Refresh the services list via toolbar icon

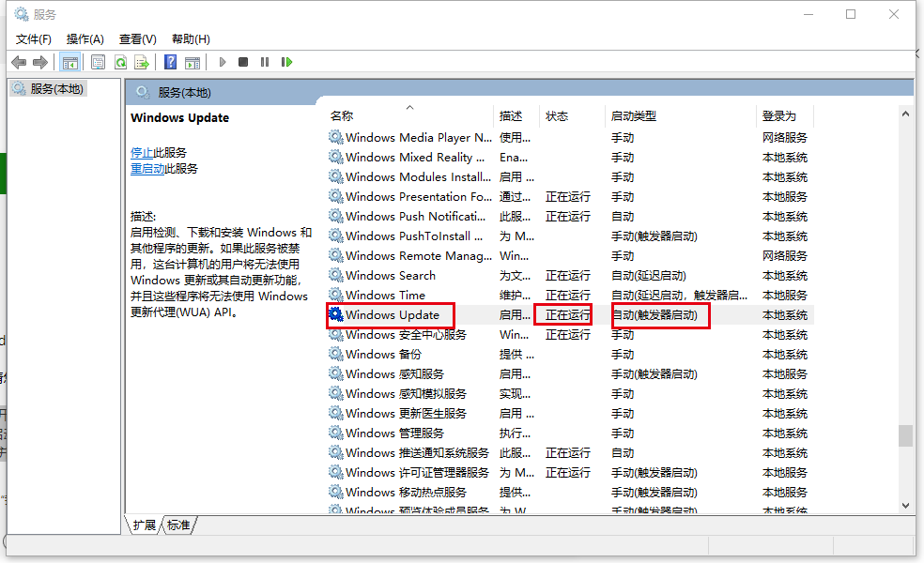point(120,62)
